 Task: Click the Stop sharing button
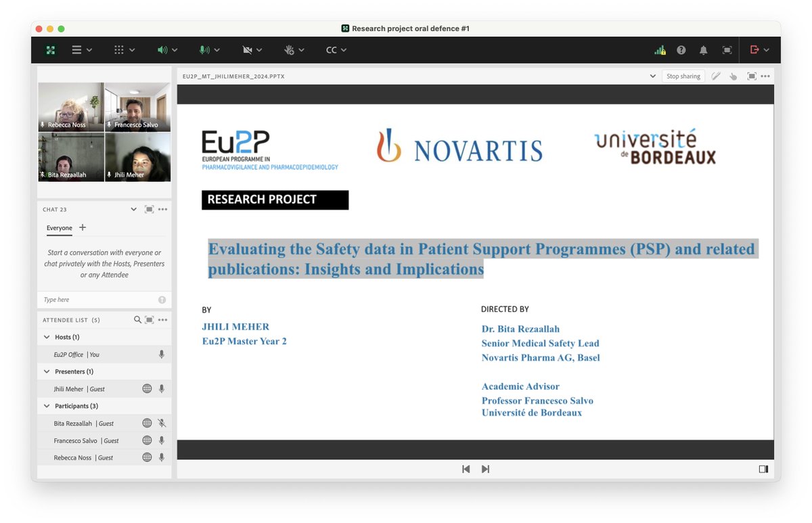(683, 76)
